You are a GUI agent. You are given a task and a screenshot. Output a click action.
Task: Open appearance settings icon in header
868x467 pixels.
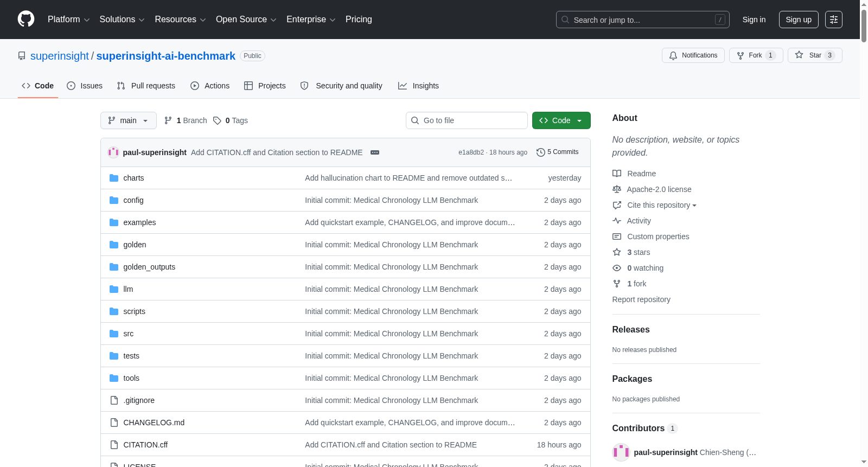coord(834,20)
